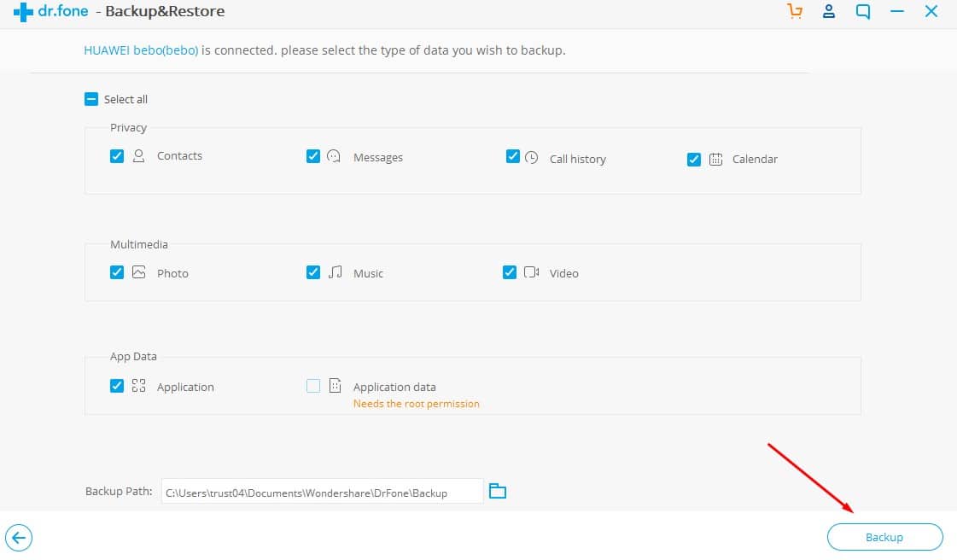Uncheck the Photo checkbox

pyautogui.click(x=117, y=272)
